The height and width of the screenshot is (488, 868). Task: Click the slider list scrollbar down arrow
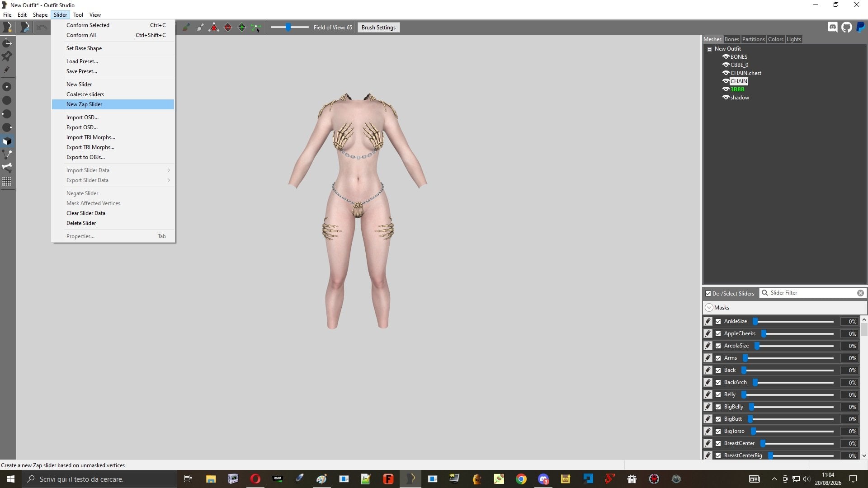864,456
